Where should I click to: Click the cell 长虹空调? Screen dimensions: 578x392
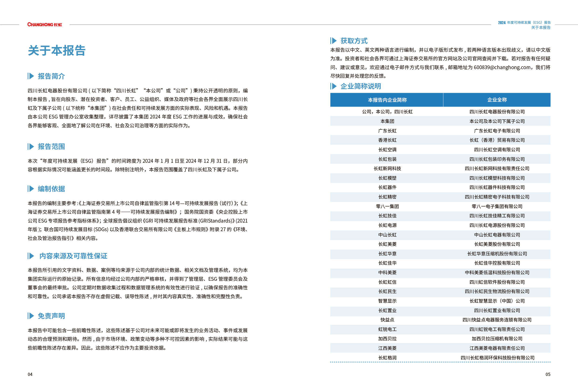click(387, 149)
